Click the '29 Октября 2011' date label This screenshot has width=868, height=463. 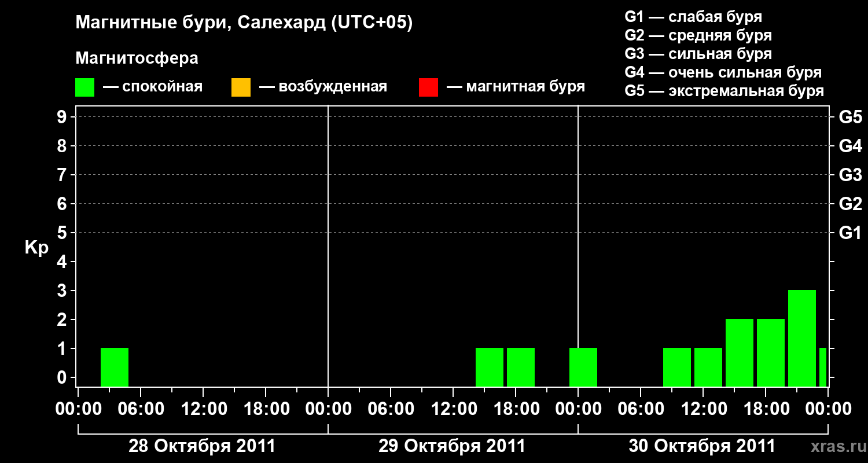coord(452,446)
